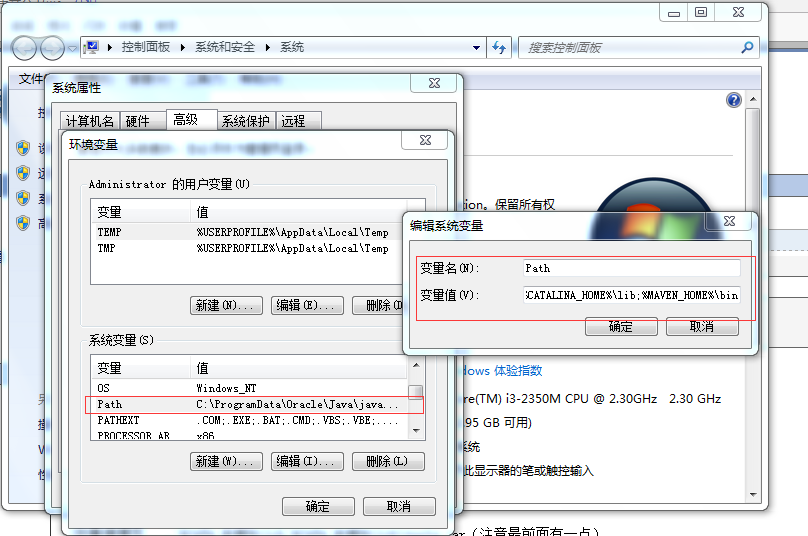Image resolution: width=808 pixels, height=536 pixels.
Task: Select 系统和安全 in the address breadcrumb
Action: 225,47
